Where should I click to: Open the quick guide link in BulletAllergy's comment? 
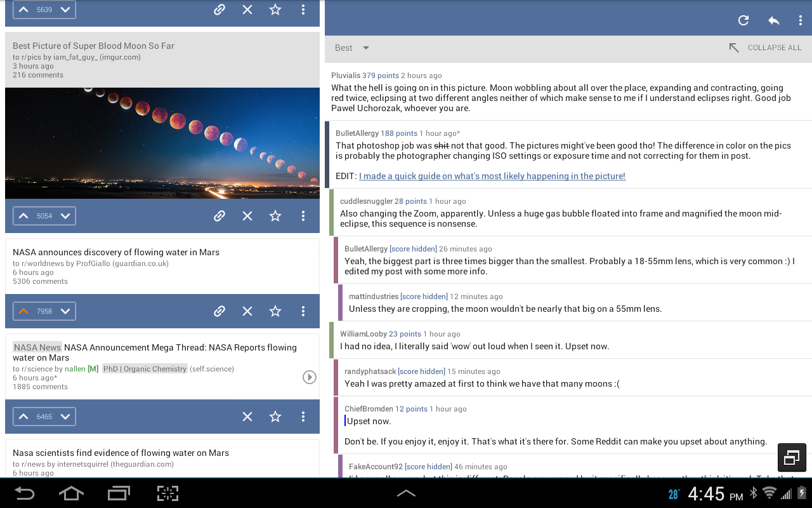tap(492, 176)
